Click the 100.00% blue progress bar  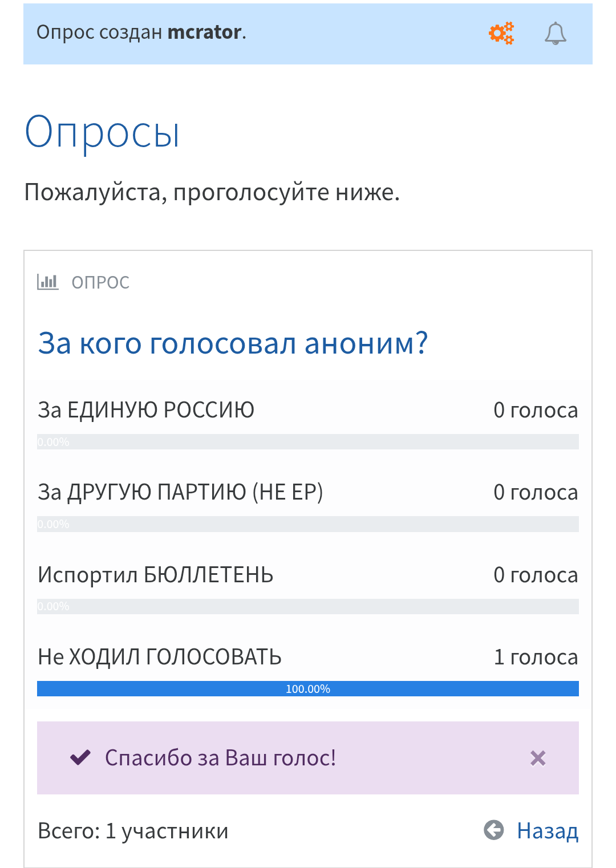308,689
